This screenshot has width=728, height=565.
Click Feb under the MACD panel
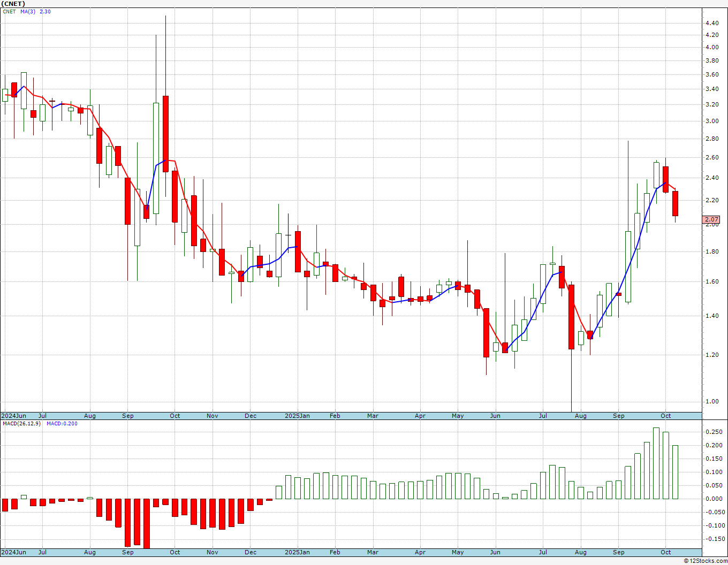(335, 552)
